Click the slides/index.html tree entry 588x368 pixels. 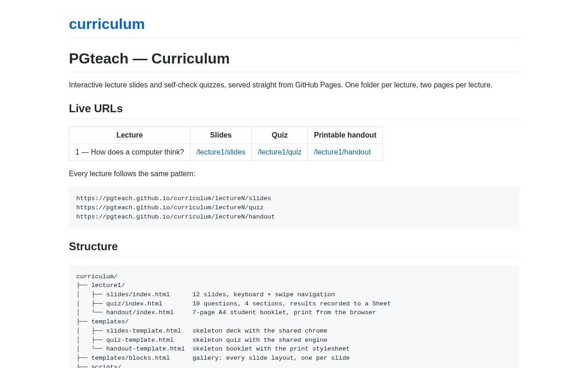pyautogui.click(x=138, y=295)
